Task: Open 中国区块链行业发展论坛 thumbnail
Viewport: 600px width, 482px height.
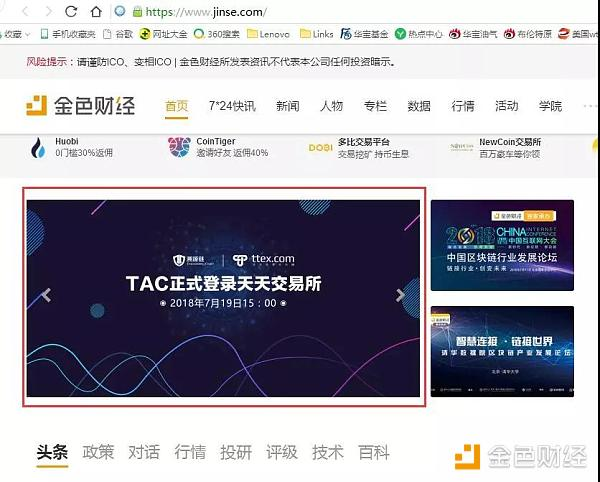Action: tap(502, 245)
